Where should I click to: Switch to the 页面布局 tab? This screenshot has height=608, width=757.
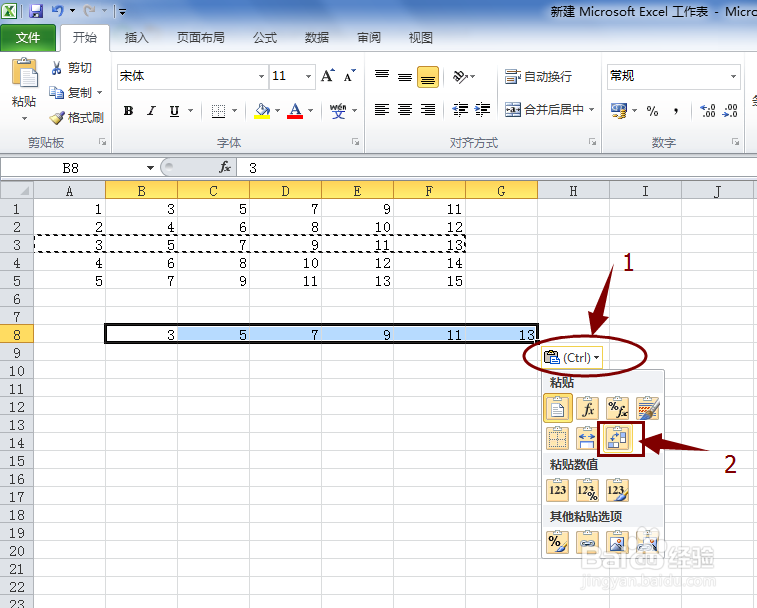coord(200,38)
